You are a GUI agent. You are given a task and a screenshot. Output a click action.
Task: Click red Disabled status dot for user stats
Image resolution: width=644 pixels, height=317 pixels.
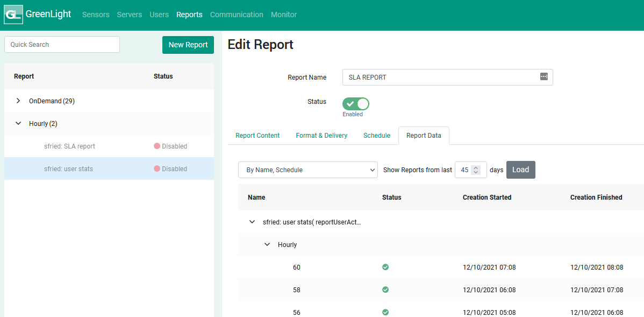click(x=157, y=168)
